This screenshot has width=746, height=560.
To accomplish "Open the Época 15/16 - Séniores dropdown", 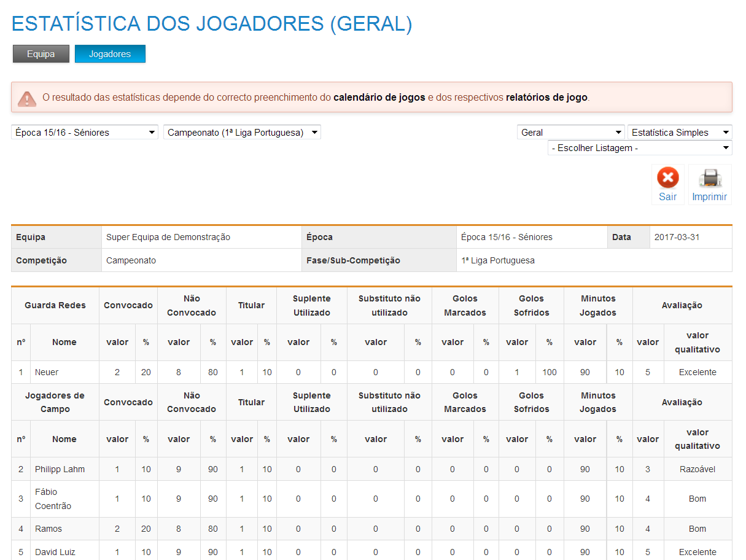I will (85, 133).
